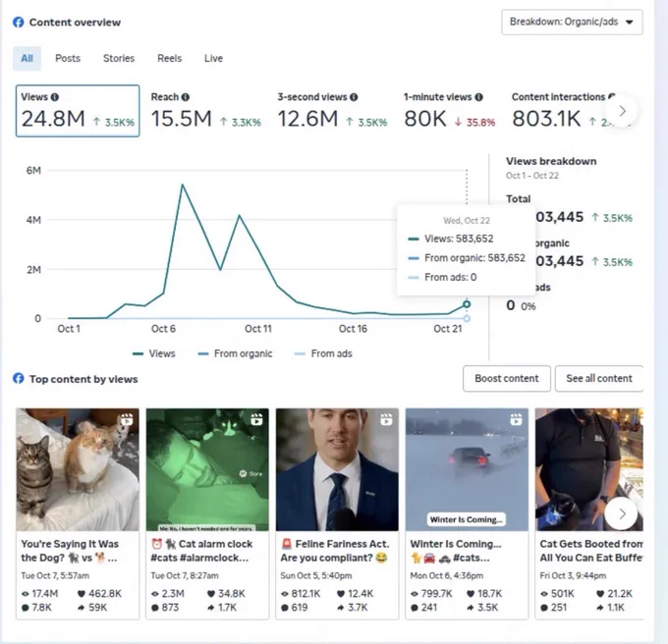This screenshot has width=668, height=644.
Task: Open the Feline Fariness Act reporter thumbnail
Action: [x=337, y=469]
